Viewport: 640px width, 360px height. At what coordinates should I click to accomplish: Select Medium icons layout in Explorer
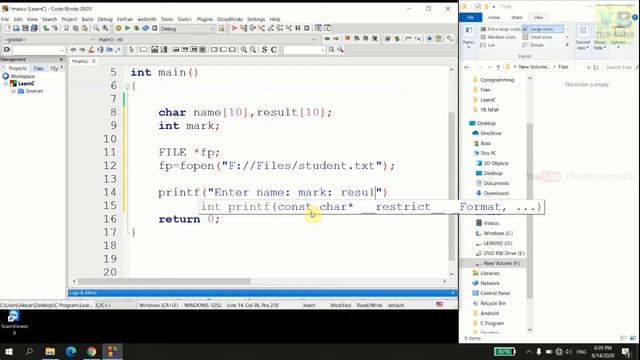point(498,37)
